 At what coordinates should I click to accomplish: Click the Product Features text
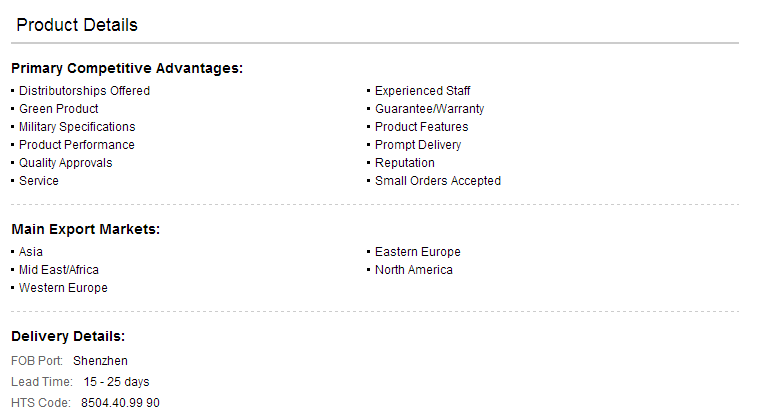pyautogui.click(x=421, y=127)
